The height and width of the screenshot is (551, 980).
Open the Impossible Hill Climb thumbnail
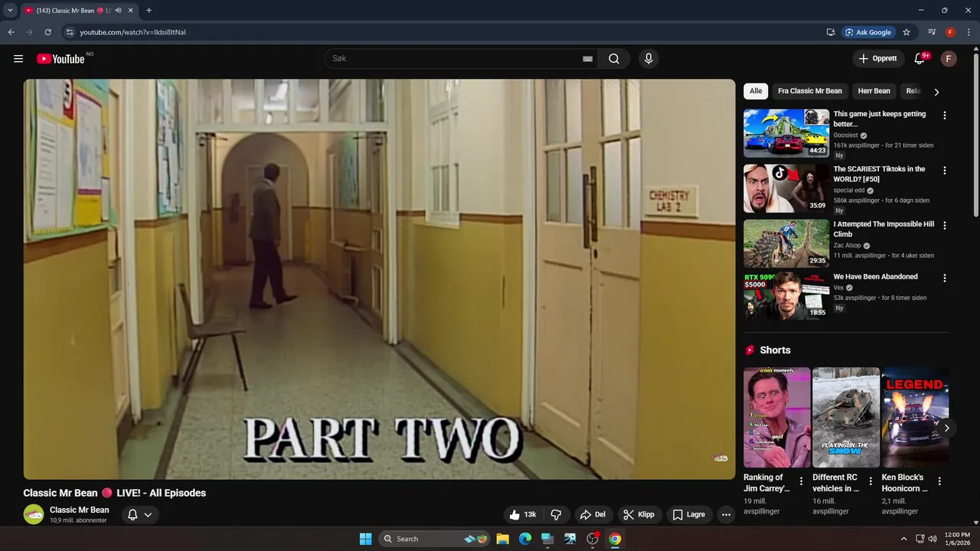pyautogui.click(x=786, y=243)
